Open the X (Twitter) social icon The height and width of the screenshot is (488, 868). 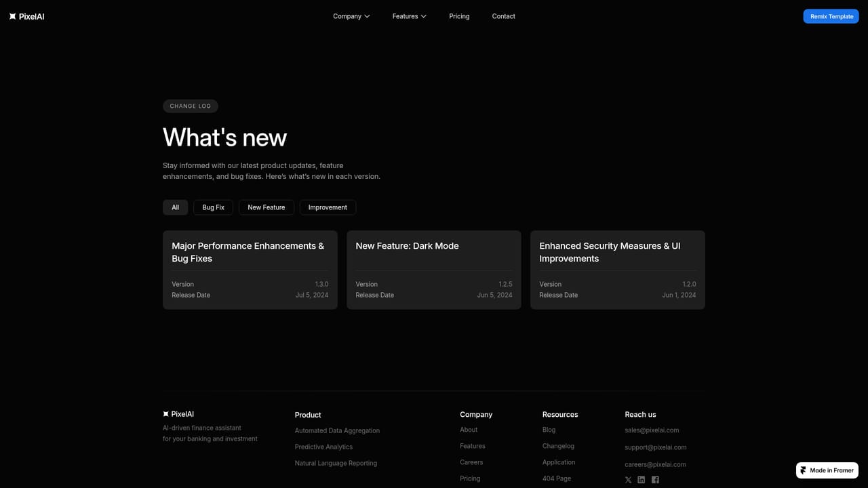628,480
